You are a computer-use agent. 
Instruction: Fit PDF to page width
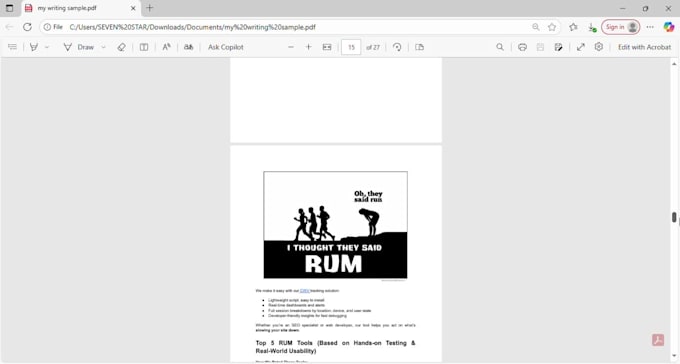point(327,47)
